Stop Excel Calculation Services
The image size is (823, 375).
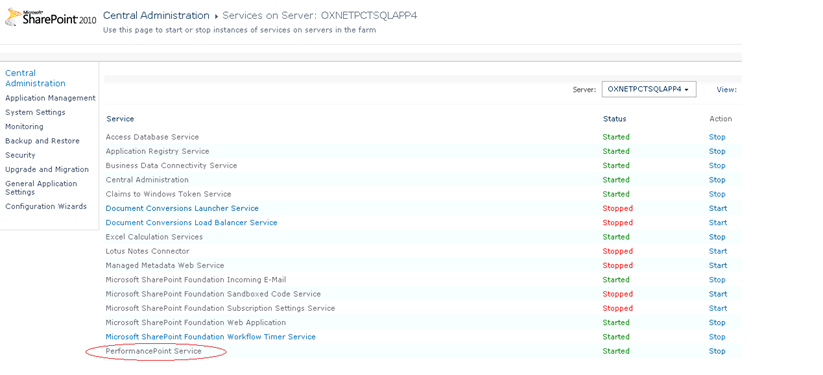click(x=717, y=237)
